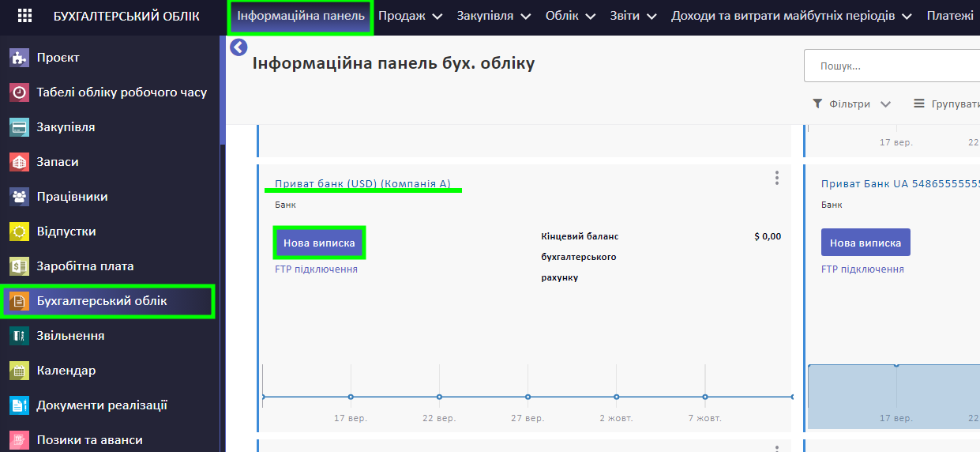Open the apps grid menu icon
This screenshot has width=980, height=452.
point(25,16)
